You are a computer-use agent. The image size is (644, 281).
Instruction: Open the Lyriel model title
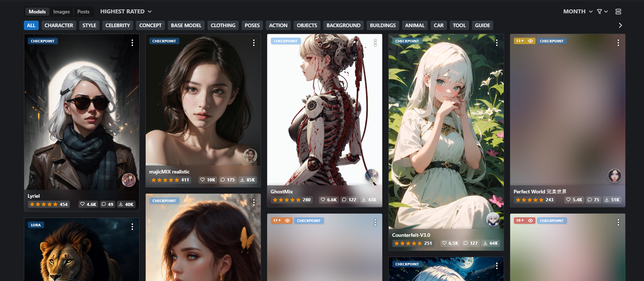pos(34,196)
